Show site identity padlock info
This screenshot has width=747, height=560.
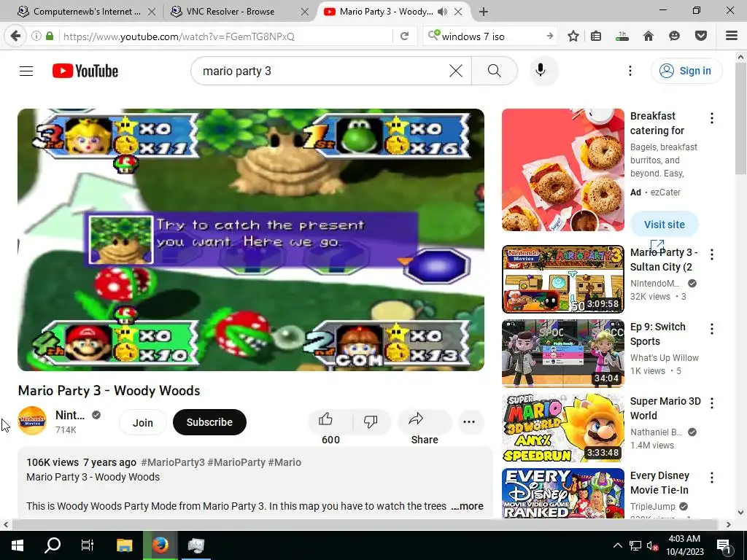coord(50,36)
